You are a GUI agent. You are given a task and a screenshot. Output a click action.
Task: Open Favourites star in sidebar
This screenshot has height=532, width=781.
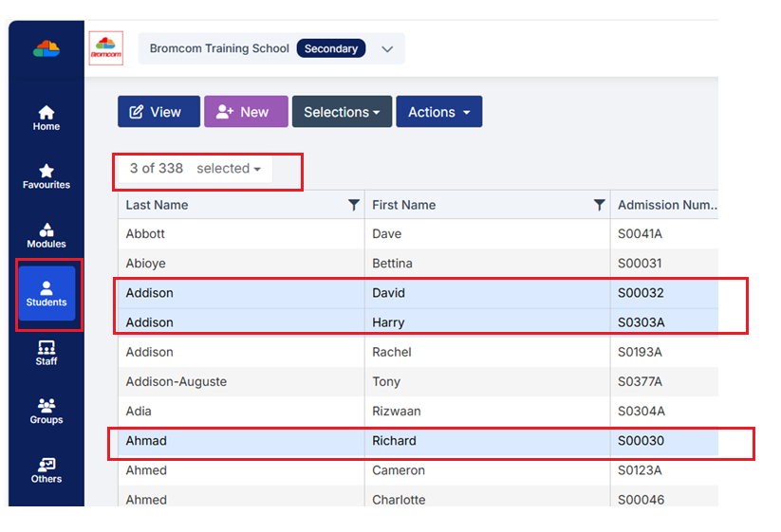coord(46,176)
